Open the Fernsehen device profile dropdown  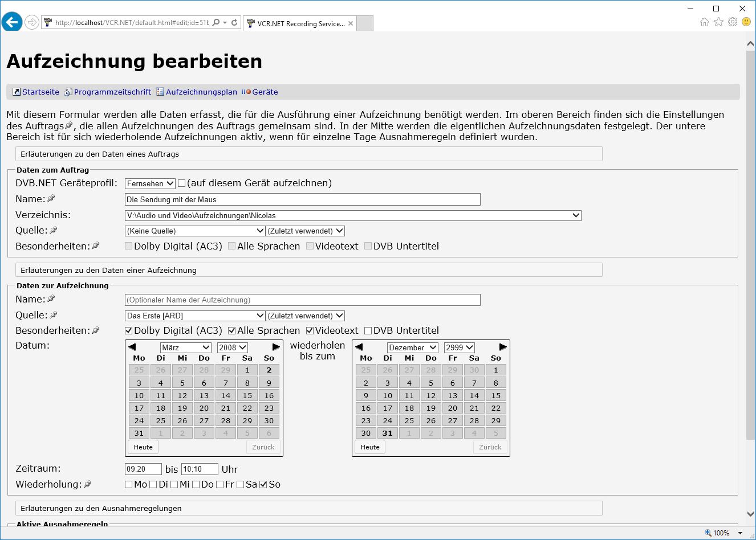pyautogui.click(x=150, y=183)
